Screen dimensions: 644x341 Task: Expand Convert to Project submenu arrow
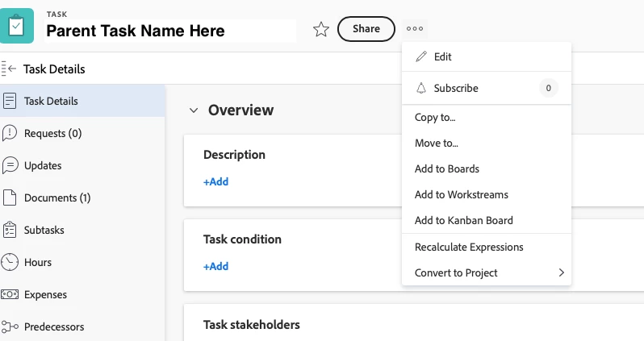click(x=561, y=272)
